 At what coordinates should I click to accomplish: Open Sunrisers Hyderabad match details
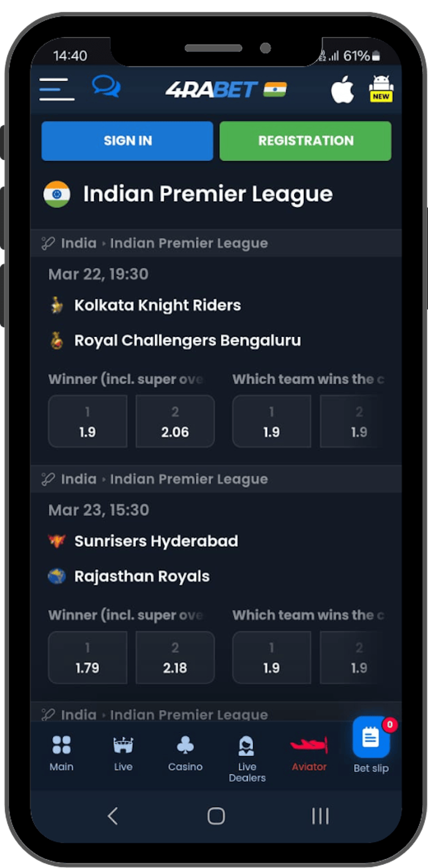156,541
